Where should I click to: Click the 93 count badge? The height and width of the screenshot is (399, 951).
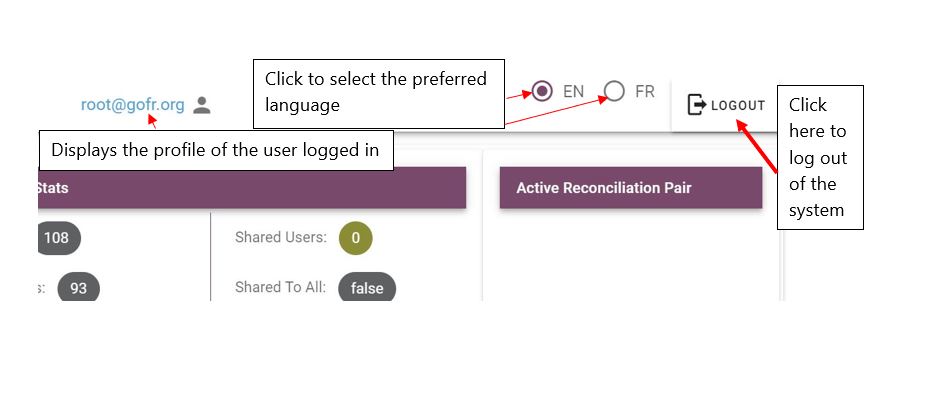tap(78, 288)
